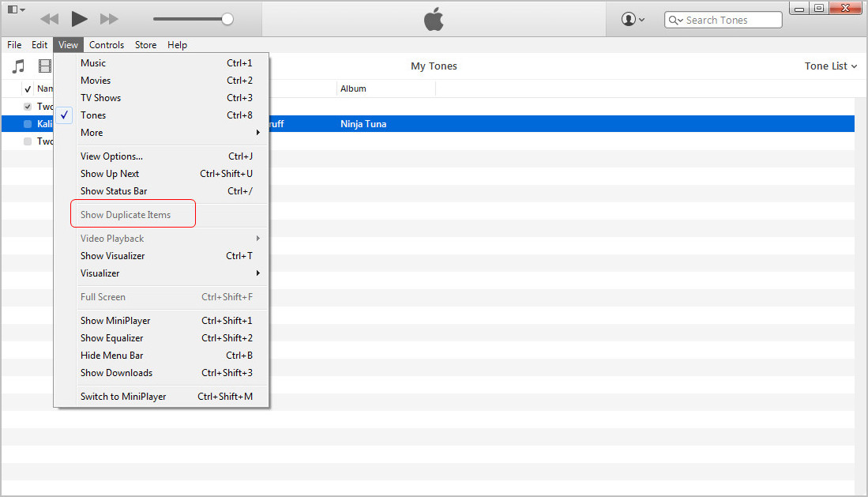Choose Show Equalizer
868x497 pixels.
tap(162, 338)
